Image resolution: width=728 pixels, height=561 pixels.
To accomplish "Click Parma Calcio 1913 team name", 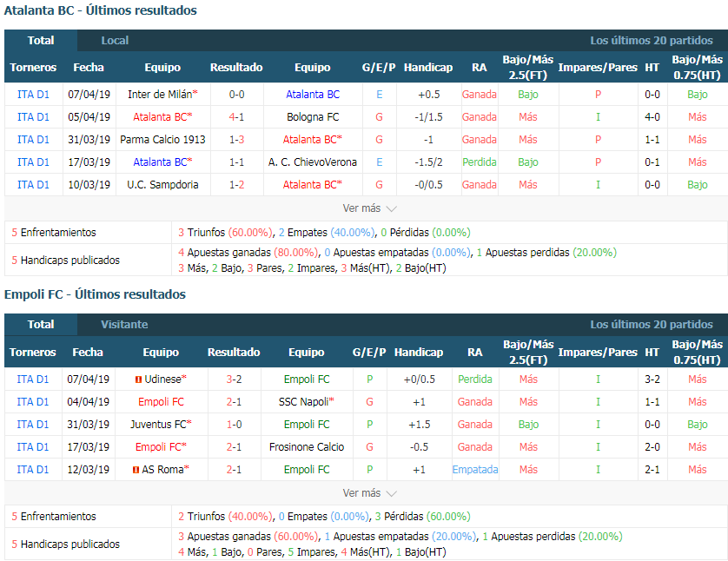I will coord(162,139).
